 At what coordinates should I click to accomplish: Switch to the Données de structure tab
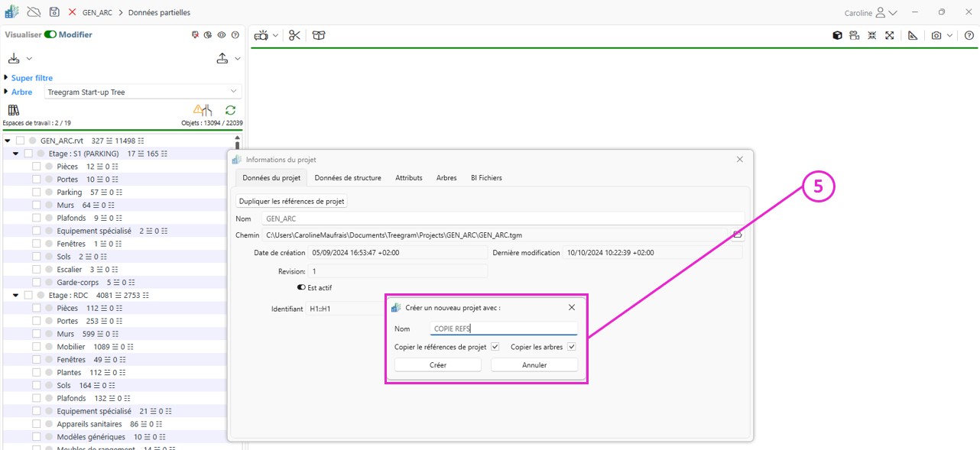tap(347, 178)
